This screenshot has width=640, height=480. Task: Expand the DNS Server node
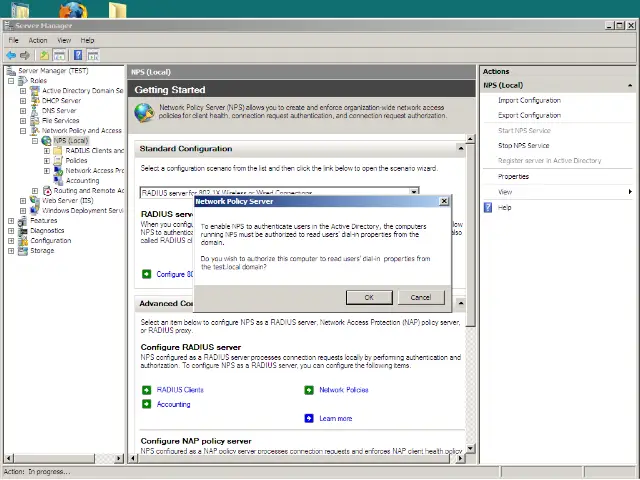[23, 111]
